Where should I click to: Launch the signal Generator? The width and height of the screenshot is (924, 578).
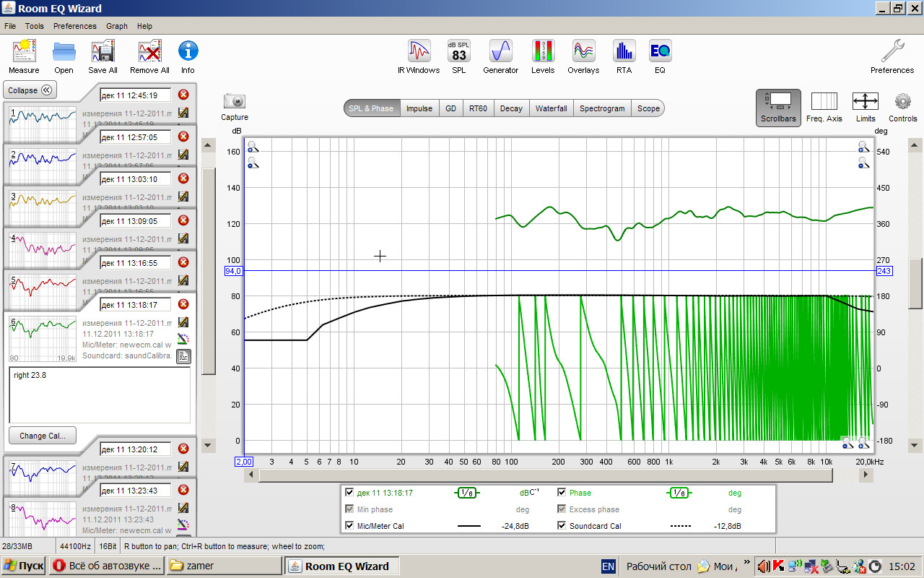click(x=500, y=52)
